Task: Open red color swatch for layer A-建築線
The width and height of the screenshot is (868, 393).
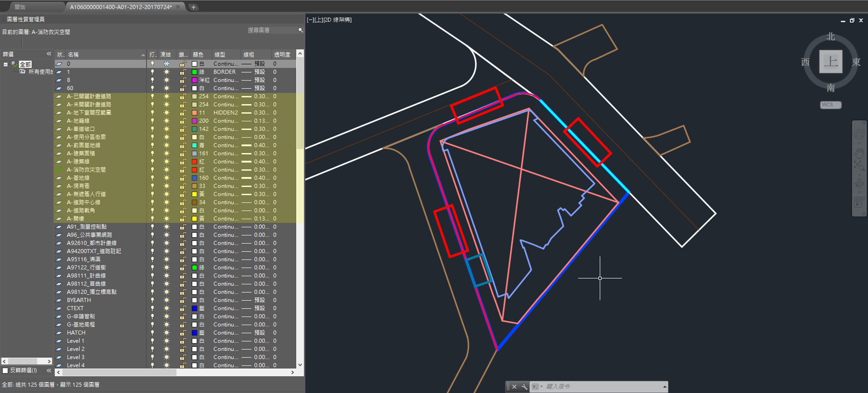Action: point(194,162)
